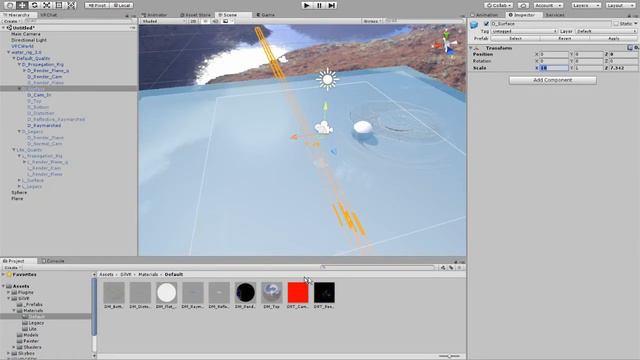The image size is (640, 360).
Task: Select the Scale tool in toolbar
Action: [47, 5]
